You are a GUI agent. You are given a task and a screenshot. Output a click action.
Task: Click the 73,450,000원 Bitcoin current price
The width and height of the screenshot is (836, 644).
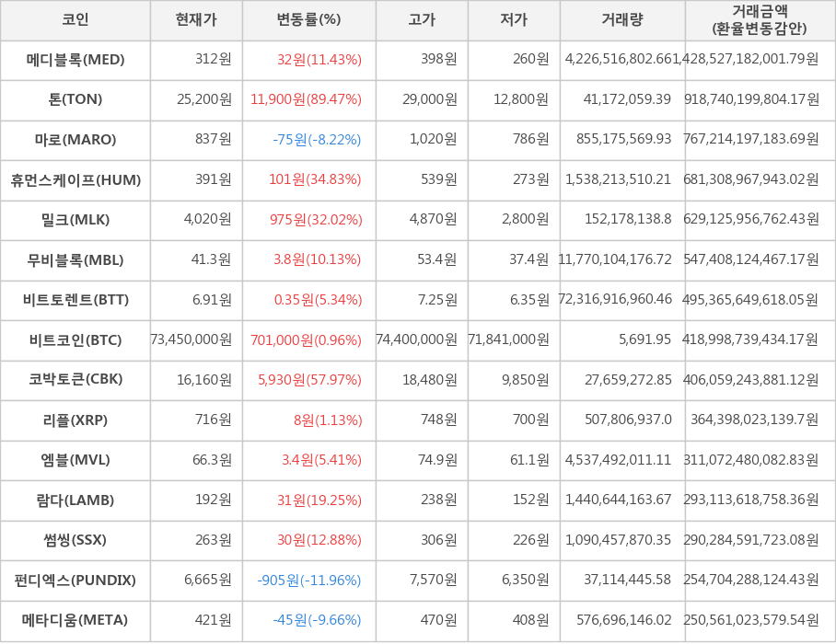click(192, 339)
